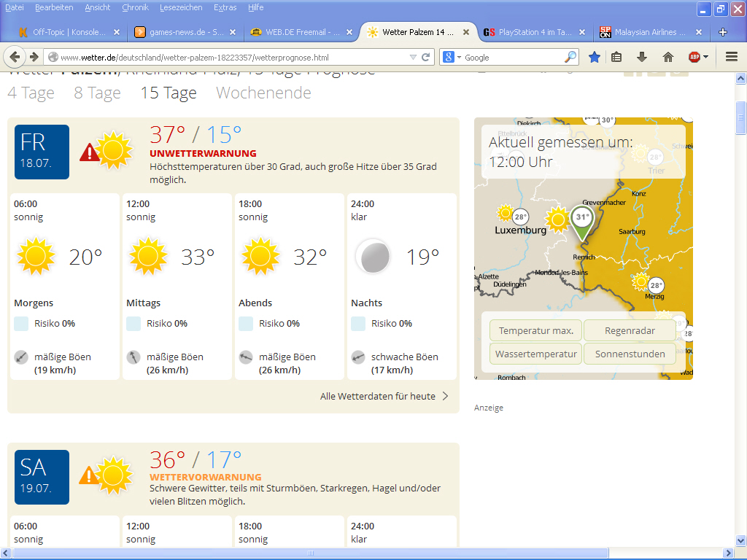Go forward with the forward arrow

click(34, 57)
